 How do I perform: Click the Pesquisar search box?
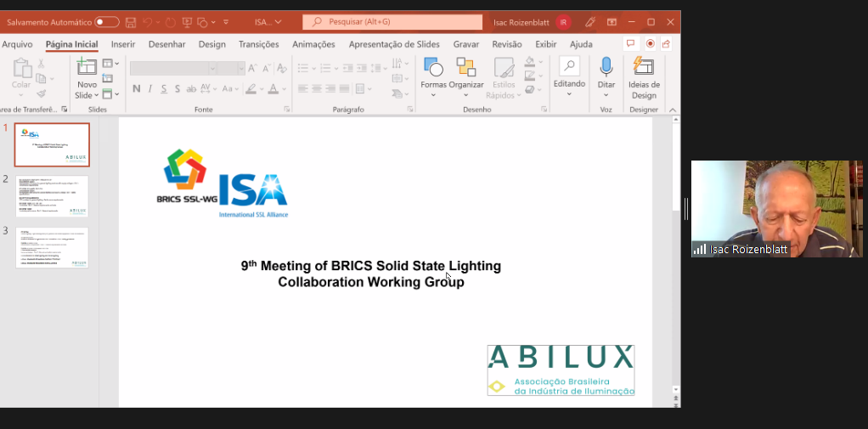[x=392, y=21]
